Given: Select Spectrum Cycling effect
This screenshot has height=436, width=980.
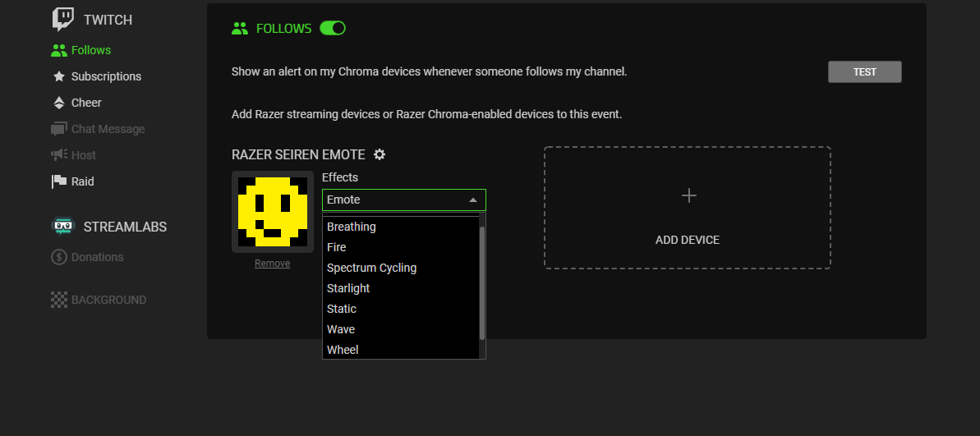Looking at the screenshot, I should click(x=401, y=268).
